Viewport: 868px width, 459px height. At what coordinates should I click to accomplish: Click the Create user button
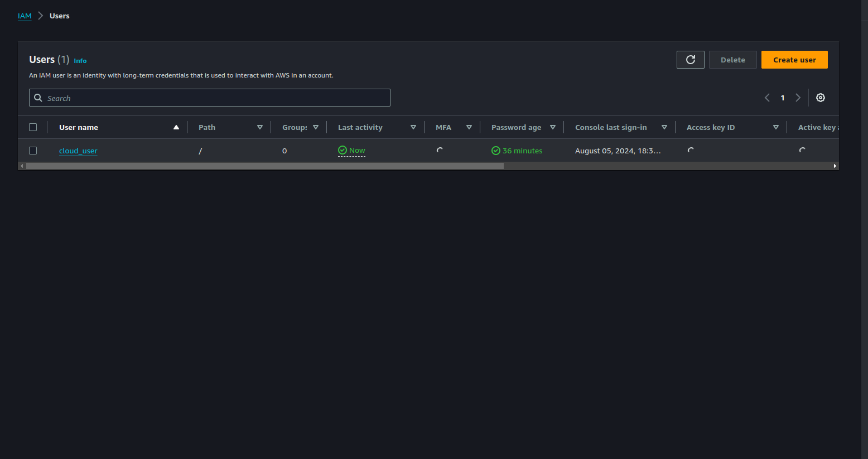click(x=794, y=60)
